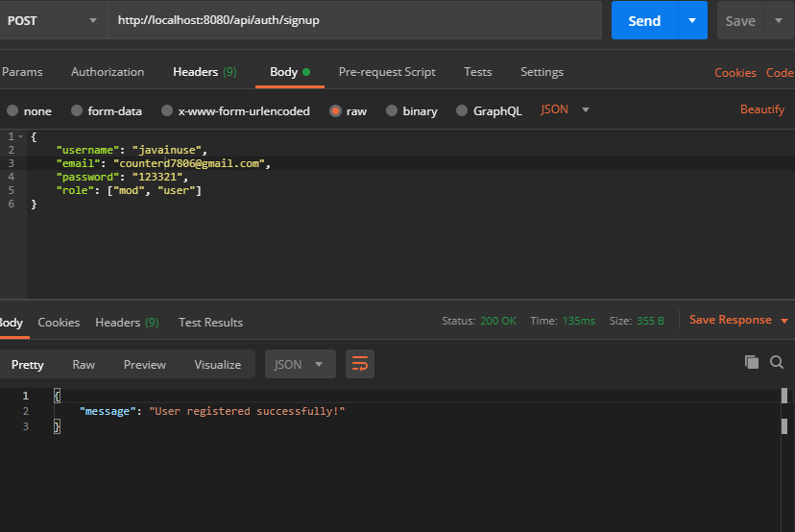Click the "User registered successfully!" response value
Viewport: 795px width, 532px height.
pos(247,411)
